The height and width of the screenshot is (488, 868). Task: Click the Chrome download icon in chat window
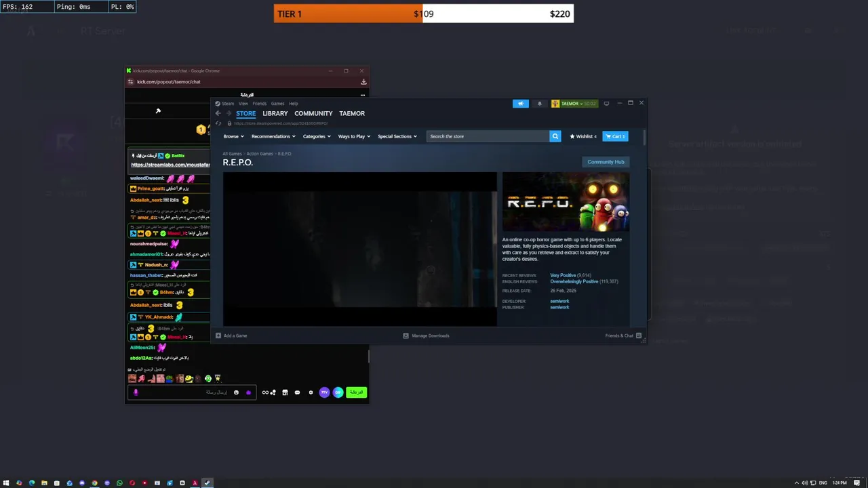363,82
